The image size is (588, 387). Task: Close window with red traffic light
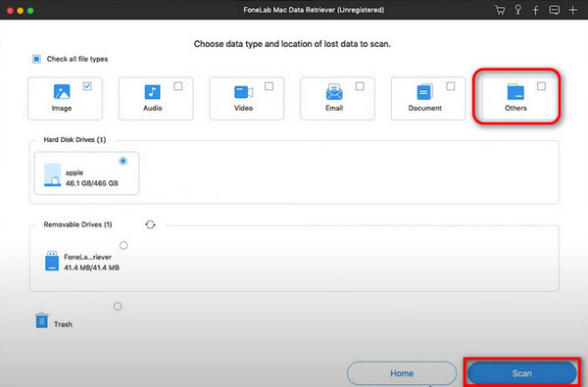[x=10, y=11]
